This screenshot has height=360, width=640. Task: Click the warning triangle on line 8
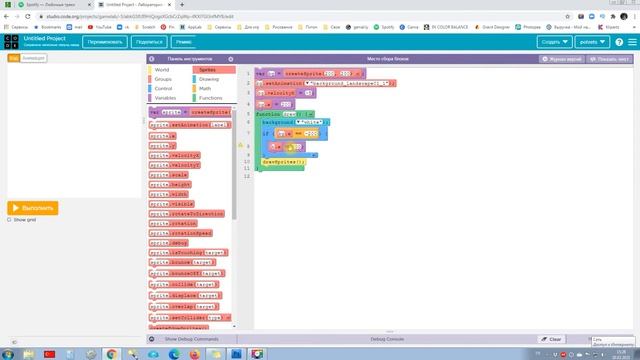(x=240, y=145)
